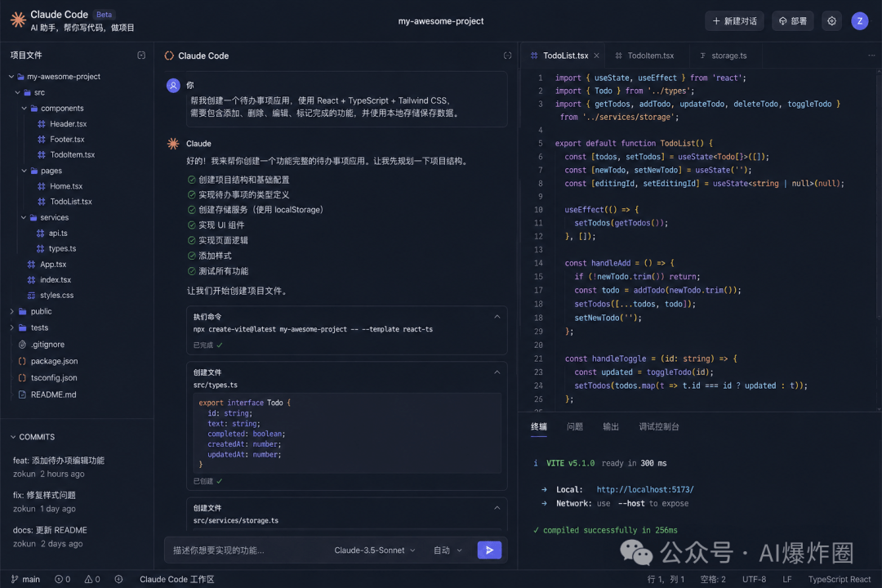Click the 行 1, 列 1 cursor position
Image resolution: width=882 pixels, height=588 pixels.
pos(666,579)
